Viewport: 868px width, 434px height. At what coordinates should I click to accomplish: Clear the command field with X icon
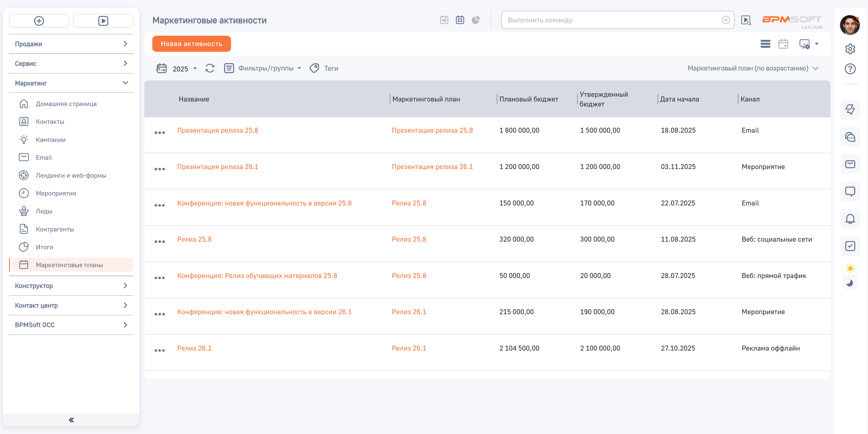tap(726, 20)
